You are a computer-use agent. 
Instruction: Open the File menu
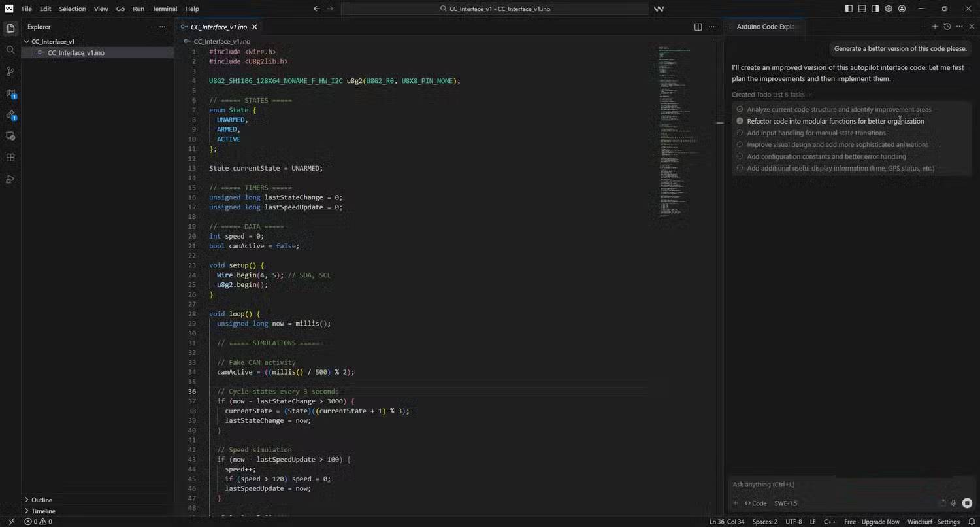pos(27,8)
